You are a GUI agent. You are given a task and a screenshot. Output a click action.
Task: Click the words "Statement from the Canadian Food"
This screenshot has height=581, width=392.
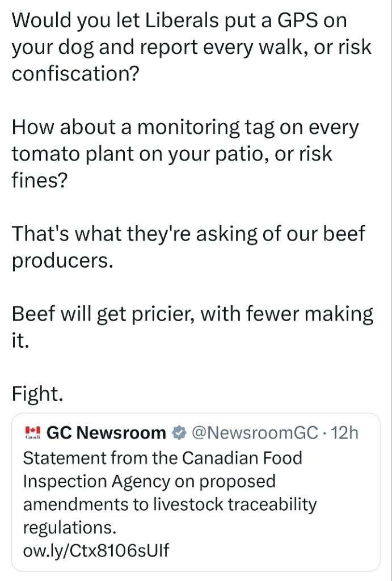(x=162, y=457)
